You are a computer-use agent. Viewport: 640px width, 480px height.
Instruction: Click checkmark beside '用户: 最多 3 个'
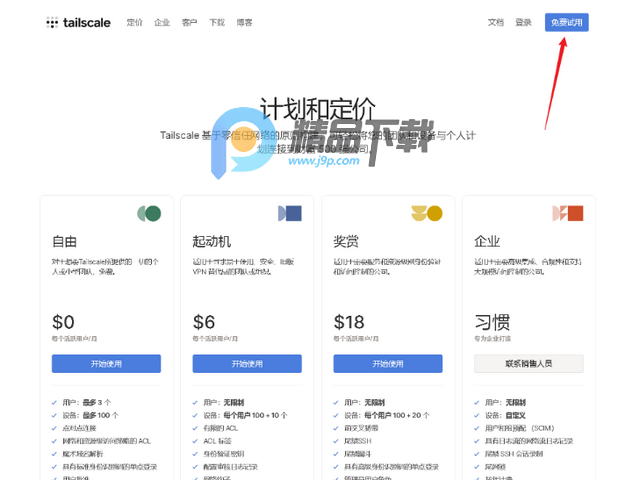tap(54, 403)
